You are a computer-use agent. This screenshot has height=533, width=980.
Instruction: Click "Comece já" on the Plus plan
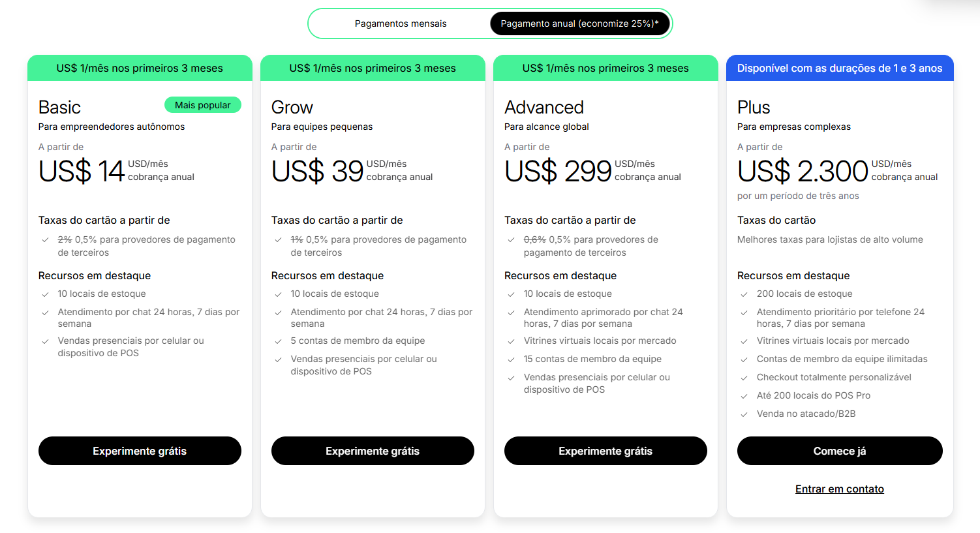[840, 450]
